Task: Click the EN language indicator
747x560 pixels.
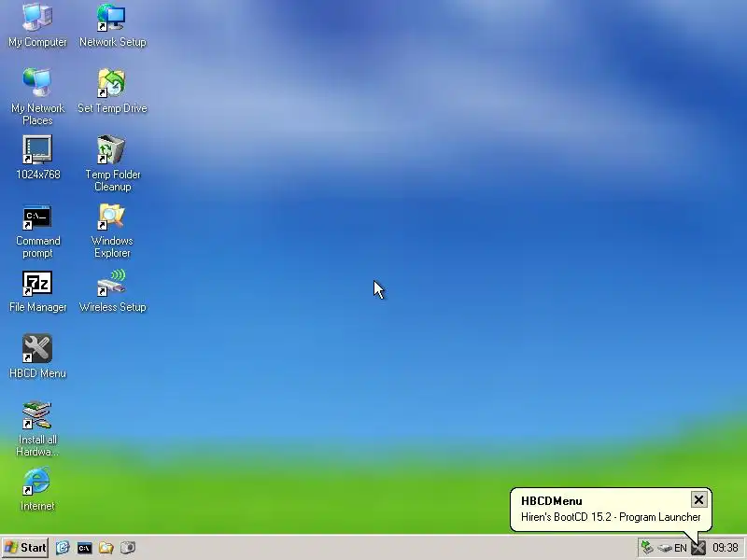Action: (681, 548)
